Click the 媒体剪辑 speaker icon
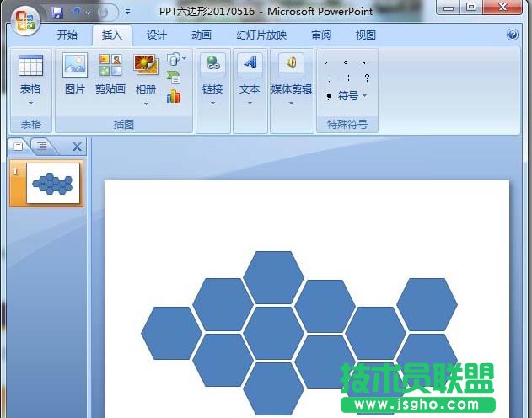Screen dimensions: 532x418 292,64
